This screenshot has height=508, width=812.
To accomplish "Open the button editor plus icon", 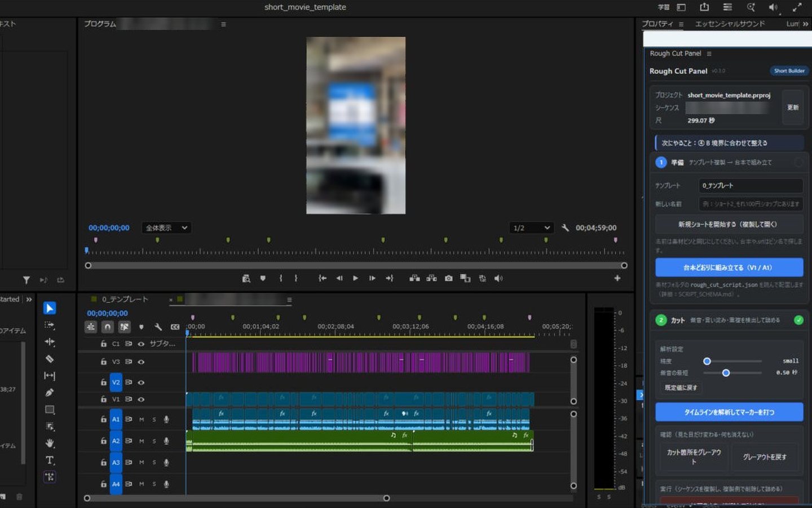I will tap(617, 278).
